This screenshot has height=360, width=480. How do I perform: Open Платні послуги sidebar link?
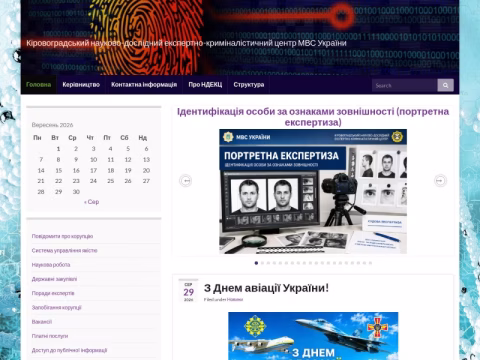click(50, 336)
